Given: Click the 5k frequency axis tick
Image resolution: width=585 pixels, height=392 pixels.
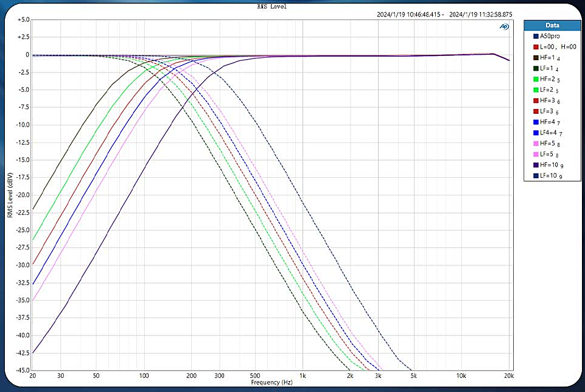Looking at the screenshot, I should [413, 376].
